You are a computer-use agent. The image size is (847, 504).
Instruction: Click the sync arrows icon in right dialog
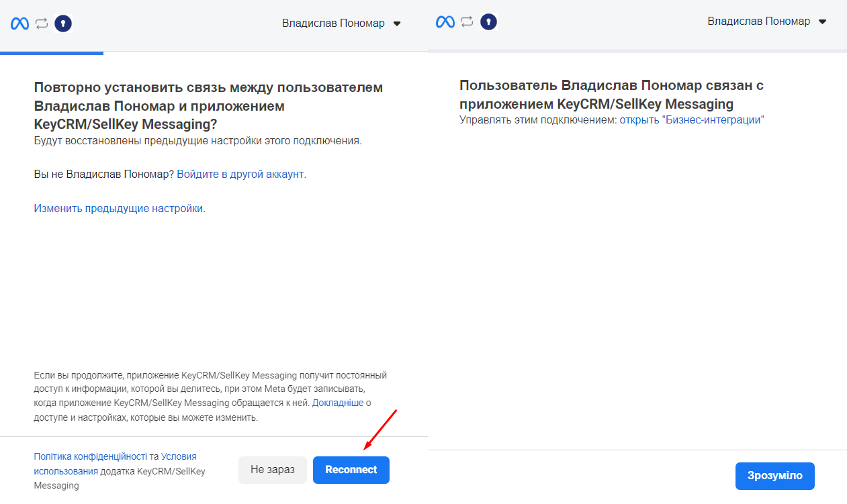(467, 22)
